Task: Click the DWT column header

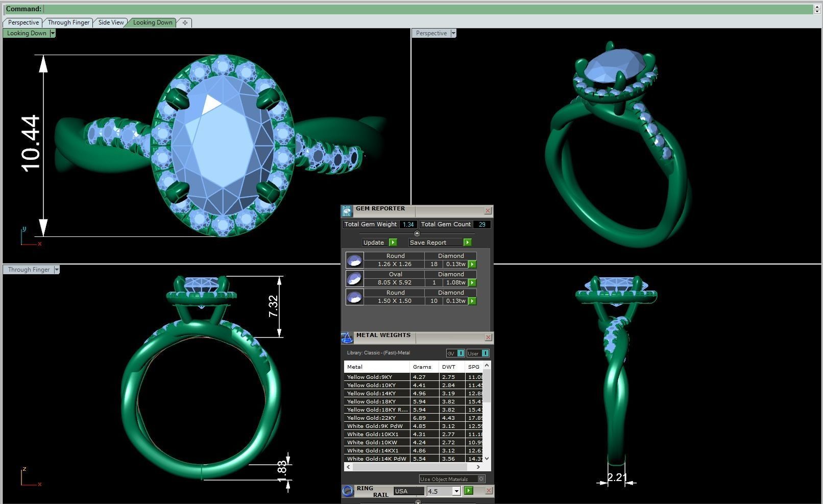Action: tap(452, 367)
